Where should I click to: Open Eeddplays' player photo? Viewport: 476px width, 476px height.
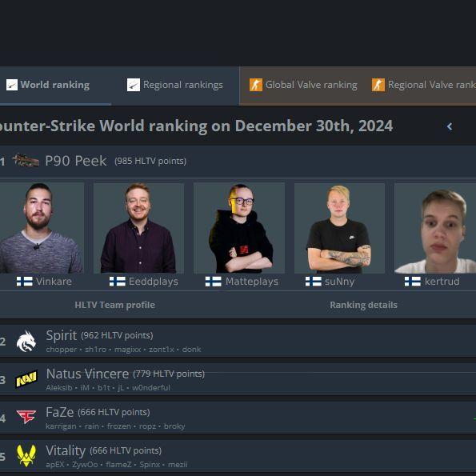[138, 228]
